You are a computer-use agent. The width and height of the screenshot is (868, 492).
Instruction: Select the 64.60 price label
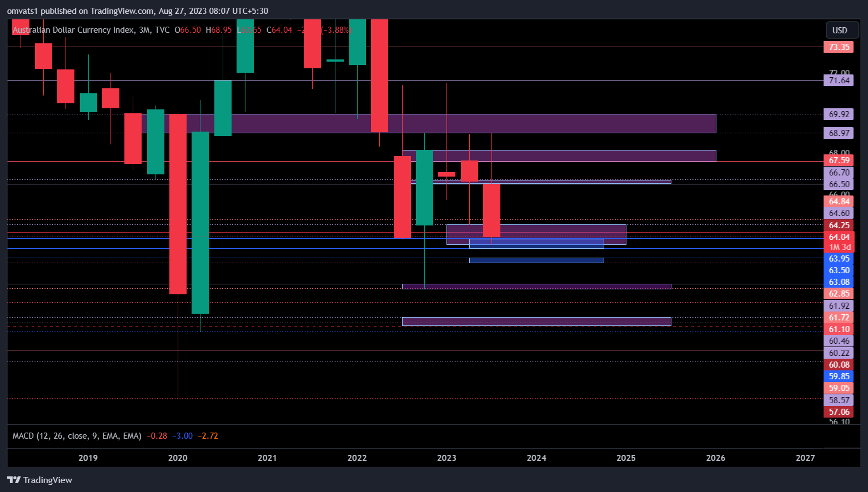click(839, 213)
